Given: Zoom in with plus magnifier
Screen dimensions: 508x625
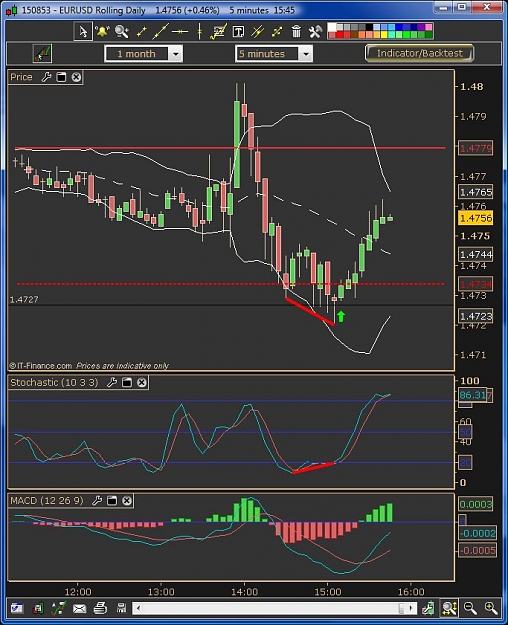Looking at the screenshot, I should tap(491, 608).
